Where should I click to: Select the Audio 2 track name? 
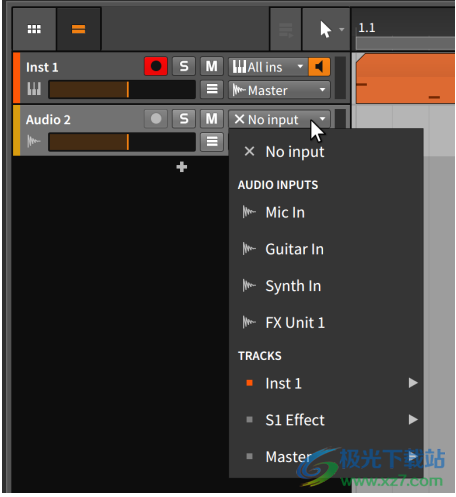point(48,120)
